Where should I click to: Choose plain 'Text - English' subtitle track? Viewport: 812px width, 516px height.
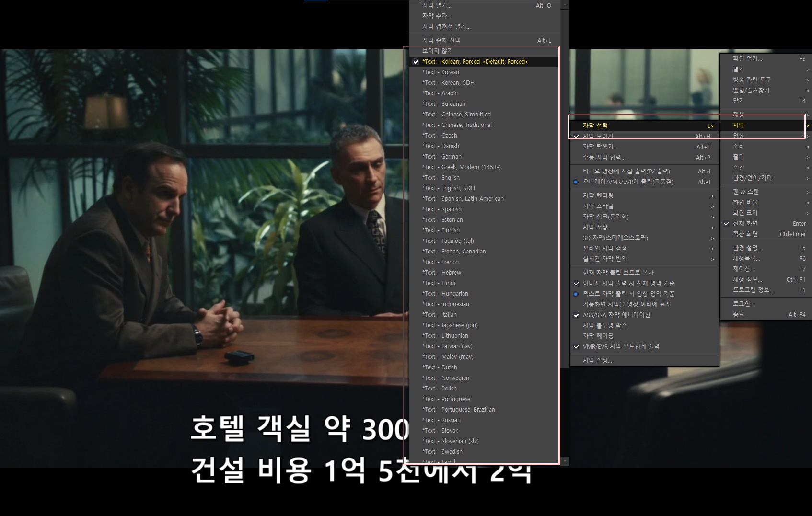[x=485, y=177]
